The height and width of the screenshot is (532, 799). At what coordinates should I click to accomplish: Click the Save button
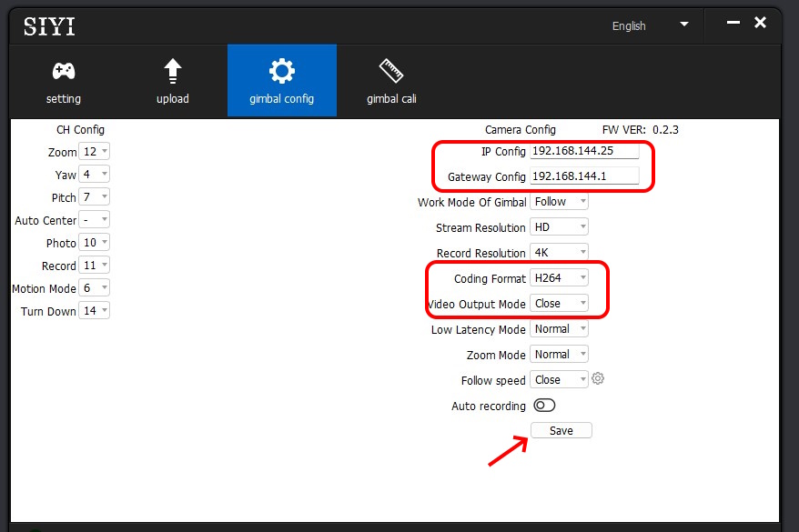pos(561,430)
